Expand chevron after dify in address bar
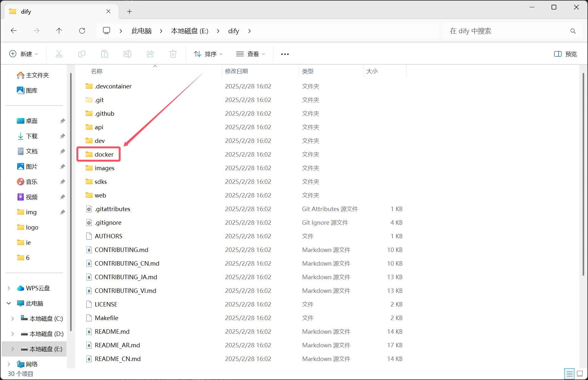588x380 pixels. coord(249,31)
